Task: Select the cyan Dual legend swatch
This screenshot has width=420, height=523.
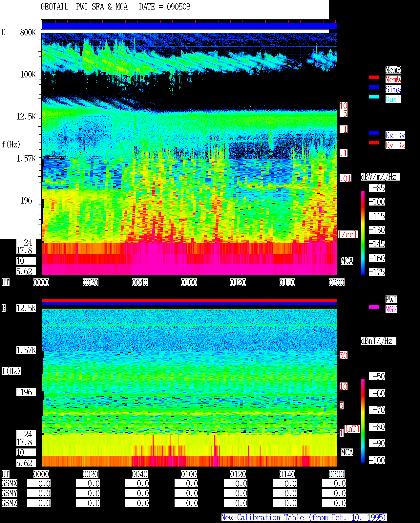Action: click(x=374, y=97)
